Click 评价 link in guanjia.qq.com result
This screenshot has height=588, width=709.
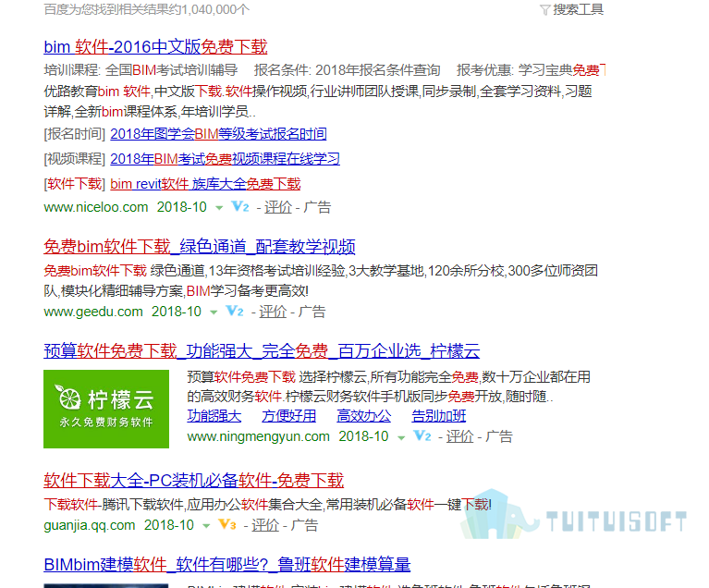[x=265, y=525]
